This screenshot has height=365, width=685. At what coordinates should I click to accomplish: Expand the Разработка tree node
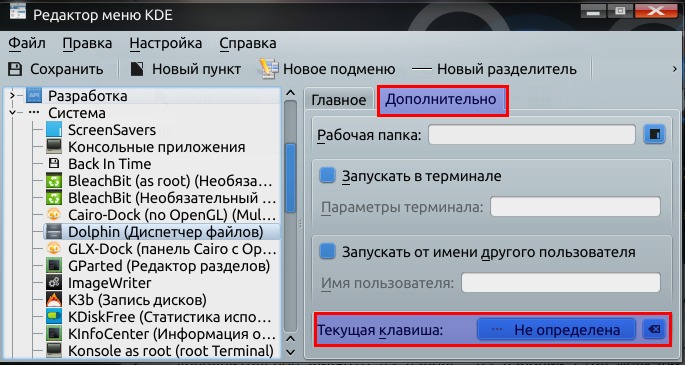coord(12,95)
